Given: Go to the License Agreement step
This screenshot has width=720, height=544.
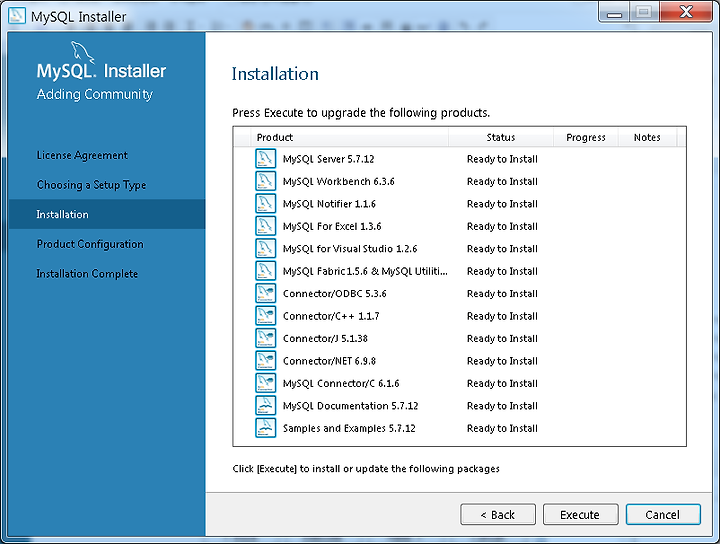Looking at the screenshot, I should [x=82, y=155].
